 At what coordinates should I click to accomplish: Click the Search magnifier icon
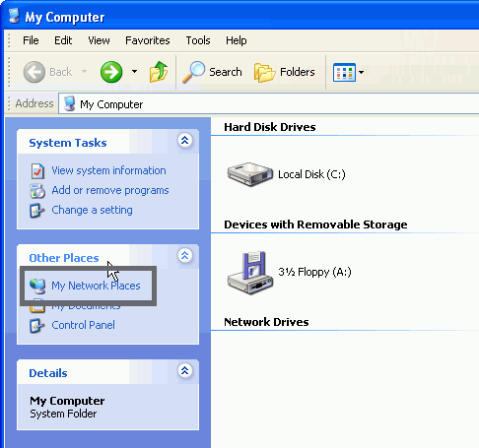point(193,72)
